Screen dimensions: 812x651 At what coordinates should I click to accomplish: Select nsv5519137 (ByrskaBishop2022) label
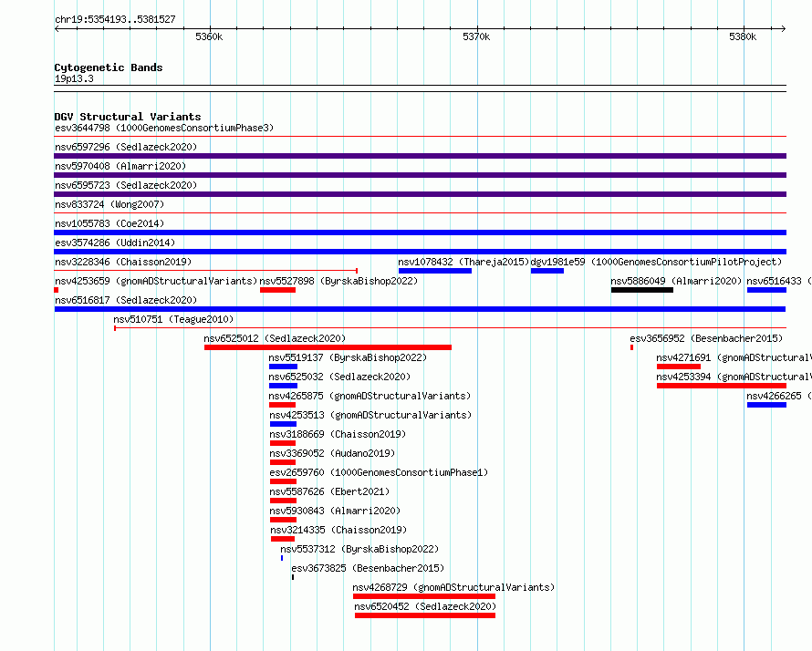pos(348,357)
